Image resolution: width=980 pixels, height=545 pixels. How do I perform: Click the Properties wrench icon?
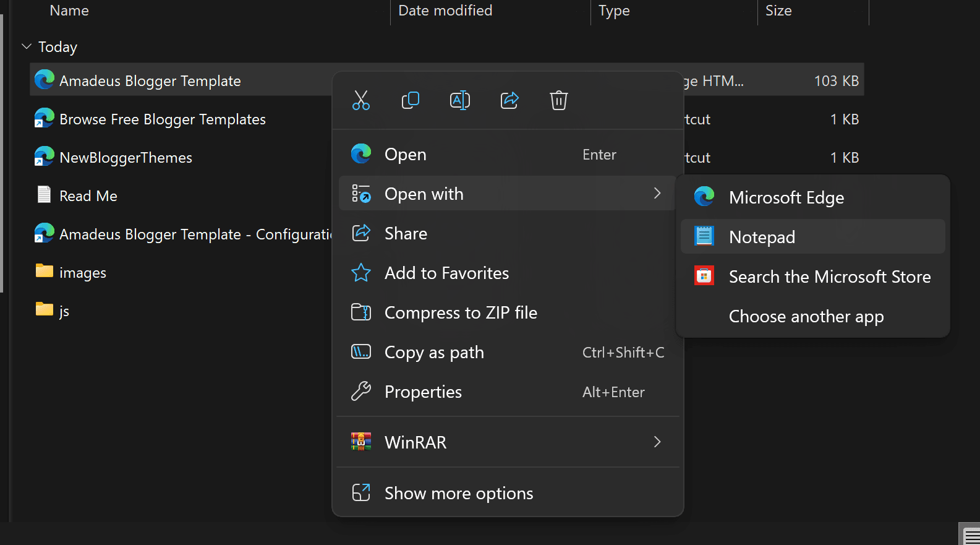pos(361,391)
